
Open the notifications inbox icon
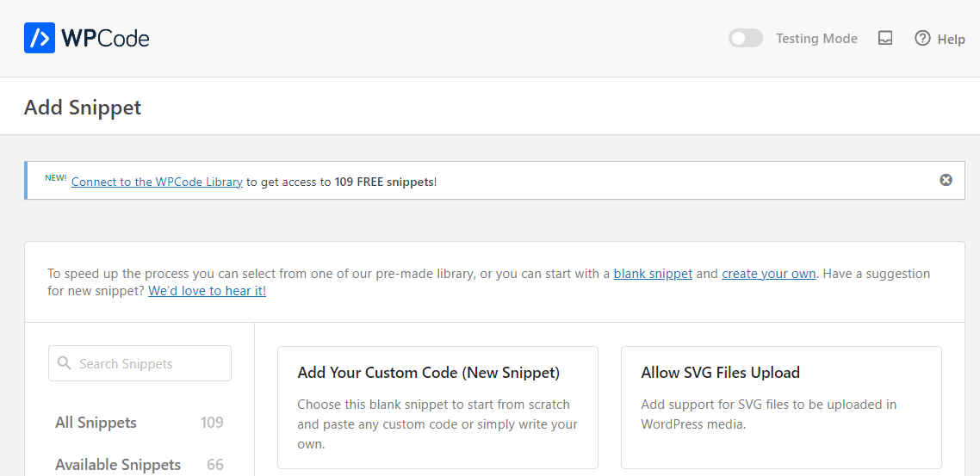tap(884, 38)
